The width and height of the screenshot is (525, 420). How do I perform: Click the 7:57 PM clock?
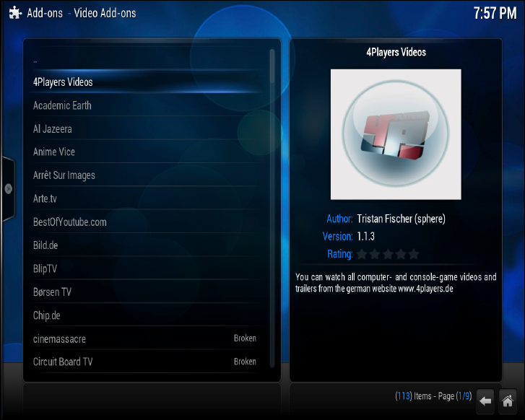click(495, 13)
